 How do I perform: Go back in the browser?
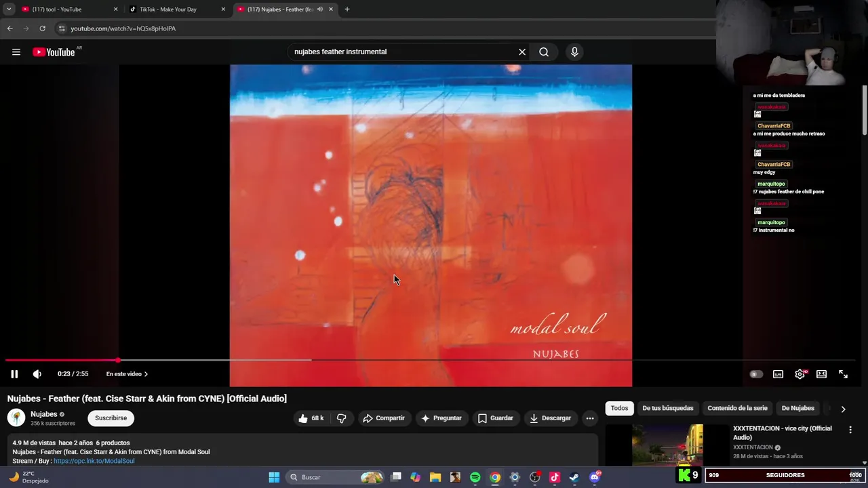click(x=9, y=28)
